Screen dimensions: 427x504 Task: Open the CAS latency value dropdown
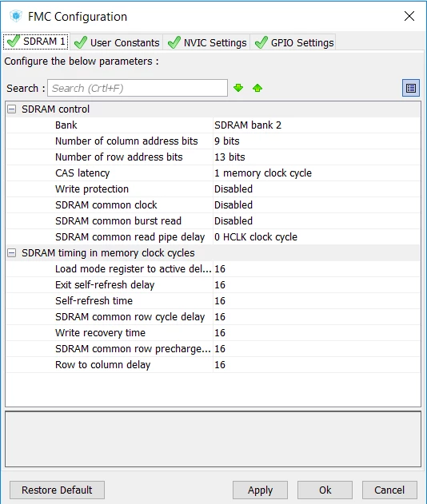tap(317, 173)
